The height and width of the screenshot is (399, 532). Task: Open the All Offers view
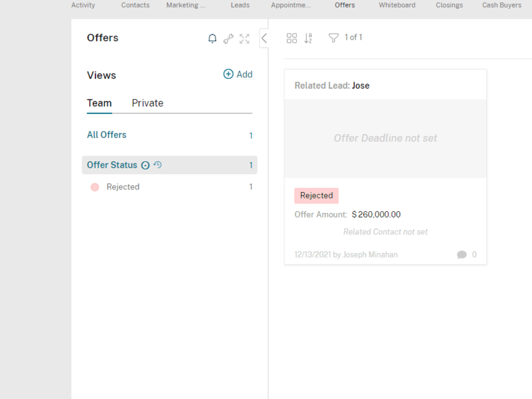pos(170,135)
